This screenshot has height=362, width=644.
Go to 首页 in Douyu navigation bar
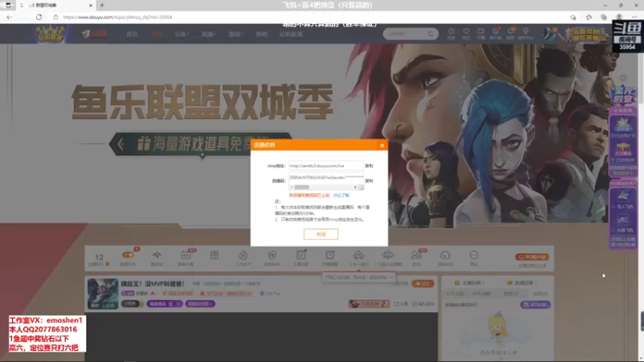132,34
